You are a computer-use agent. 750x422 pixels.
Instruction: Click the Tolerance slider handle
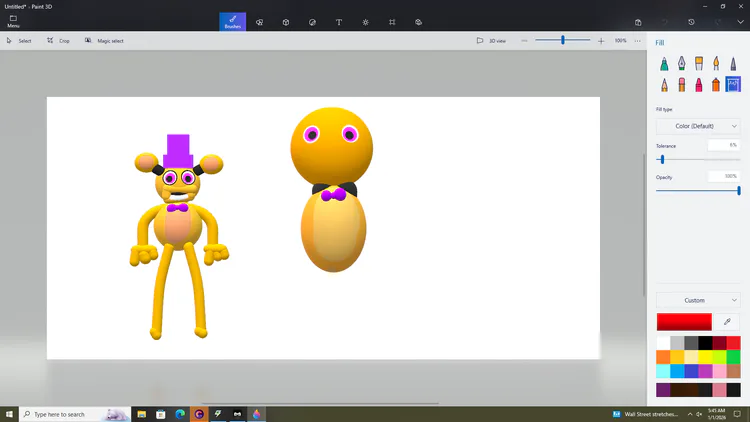pos(662,159)
